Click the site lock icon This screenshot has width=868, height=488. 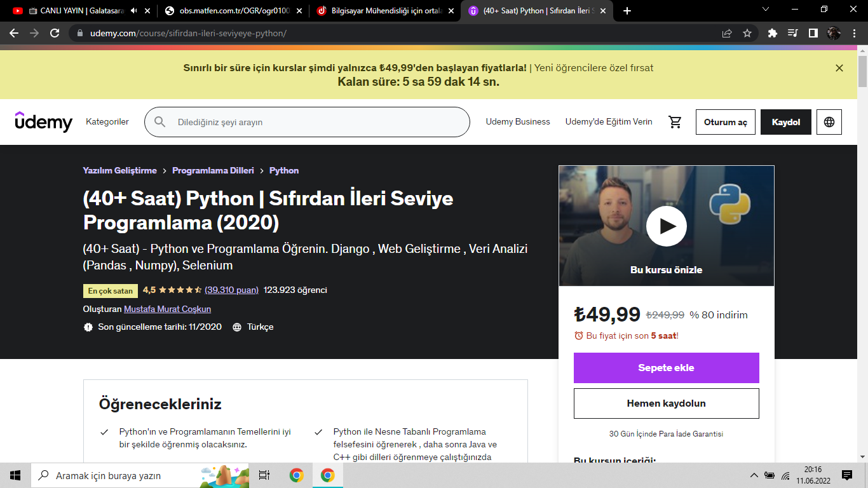(80, 33)
